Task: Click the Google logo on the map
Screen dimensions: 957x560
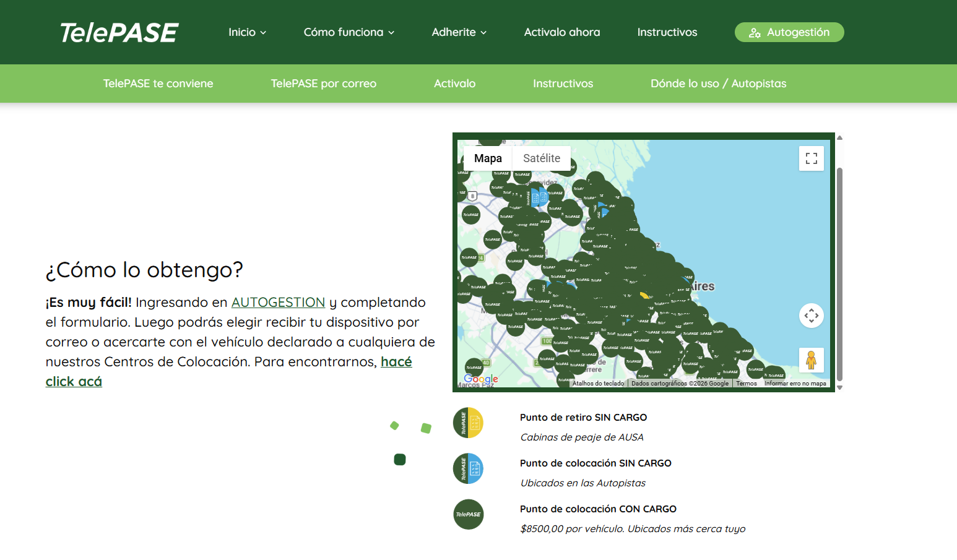Action: [x=481, y=379]
